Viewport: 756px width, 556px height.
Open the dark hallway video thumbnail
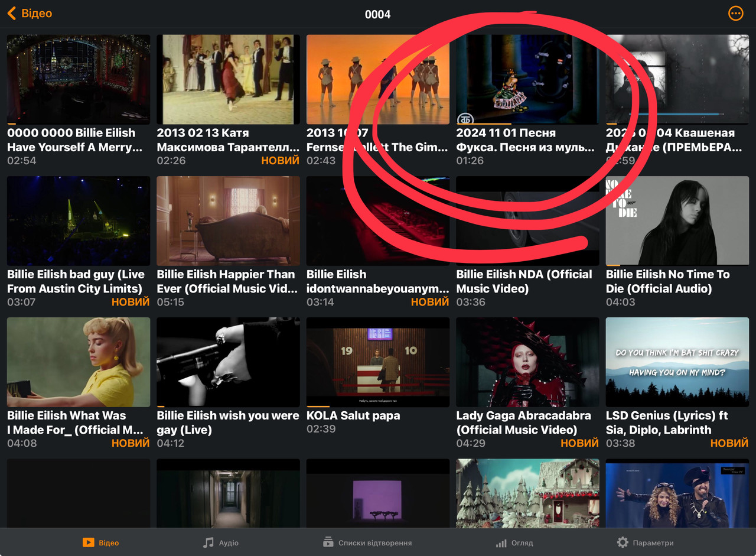point(228,493)
